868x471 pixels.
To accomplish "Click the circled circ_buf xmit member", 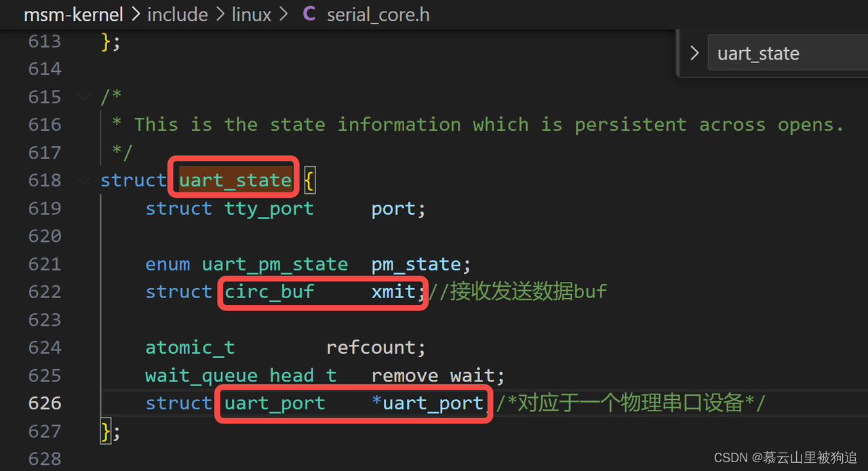I will click(323, 291).
